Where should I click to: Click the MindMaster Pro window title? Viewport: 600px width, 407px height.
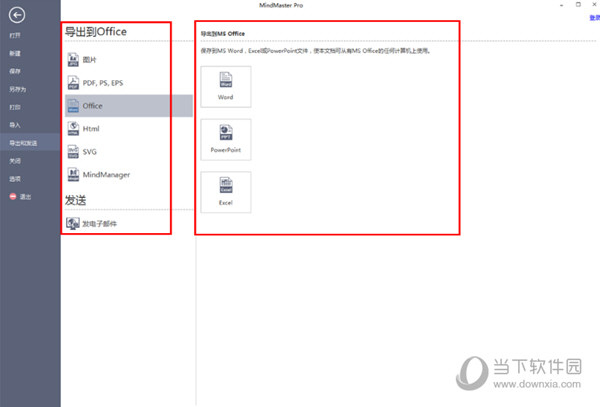(281, 5)
